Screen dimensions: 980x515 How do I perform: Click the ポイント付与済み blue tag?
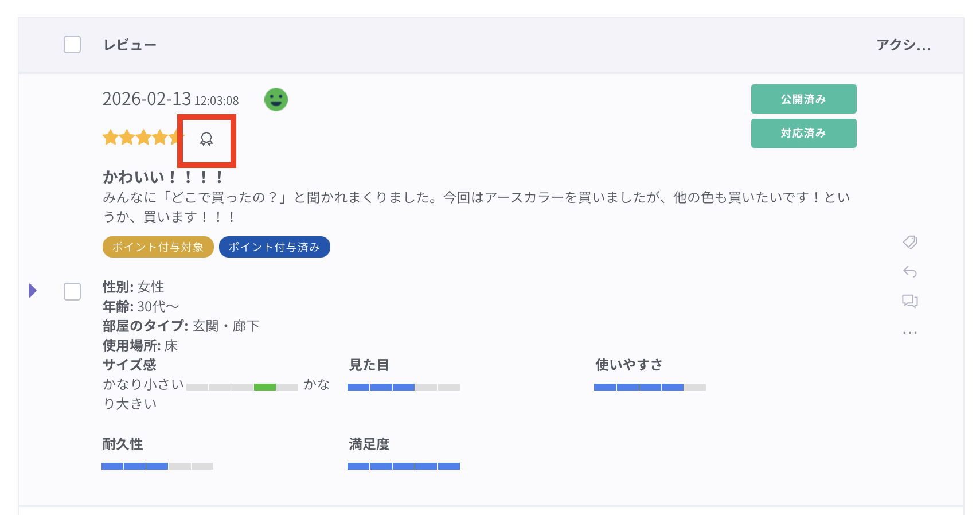point(274,247)
